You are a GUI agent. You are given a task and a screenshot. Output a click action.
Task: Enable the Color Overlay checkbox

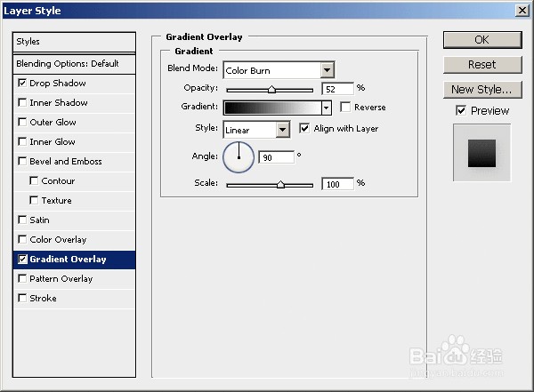tap(22, 239)
